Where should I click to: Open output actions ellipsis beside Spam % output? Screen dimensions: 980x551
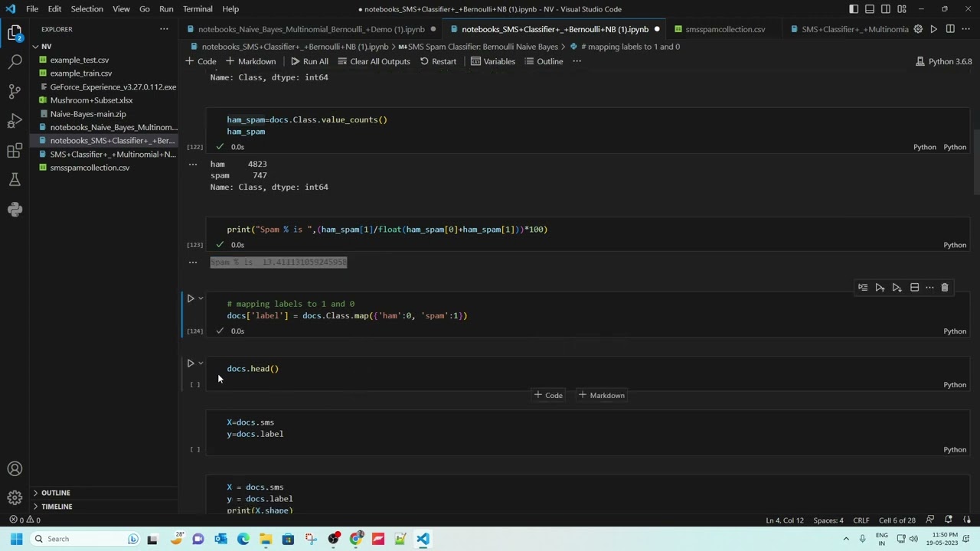point(193,262)
